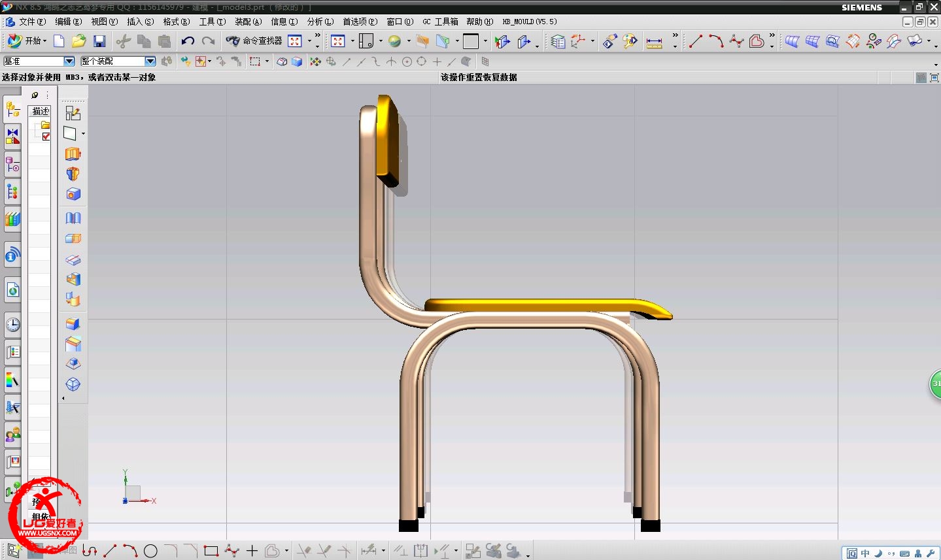Open the History clock sidebar tab
The width and height of the screenshot is (941, 560).
12,324
